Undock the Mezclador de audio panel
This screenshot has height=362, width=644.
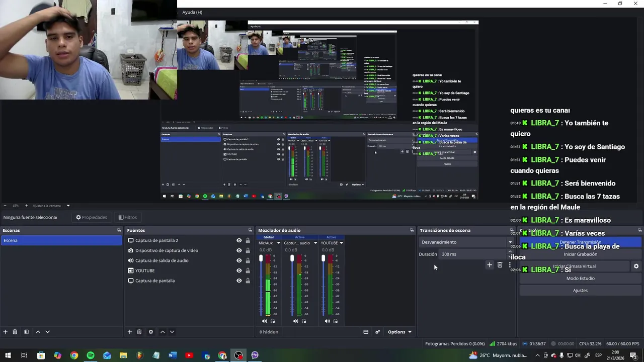pos(412,230)
